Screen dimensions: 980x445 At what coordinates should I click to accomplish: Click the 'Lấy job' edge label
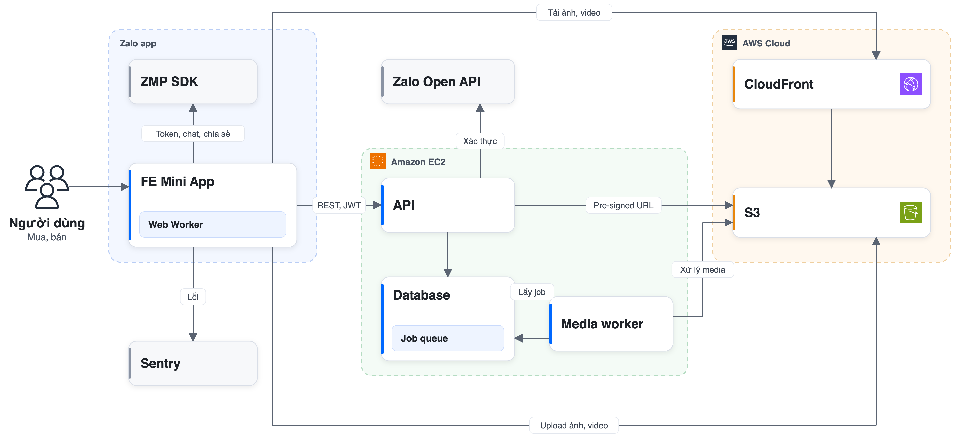tap(532, 292)
